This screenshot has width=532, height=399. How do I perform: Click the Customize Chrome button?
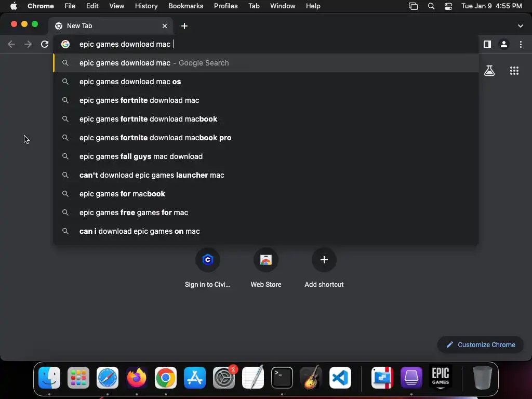[481, 345]
